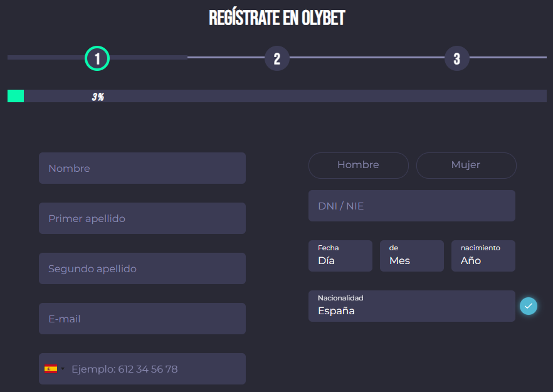Open the phone country code arrow
This screenshot has width=553, height=392.
click(63, 369)
